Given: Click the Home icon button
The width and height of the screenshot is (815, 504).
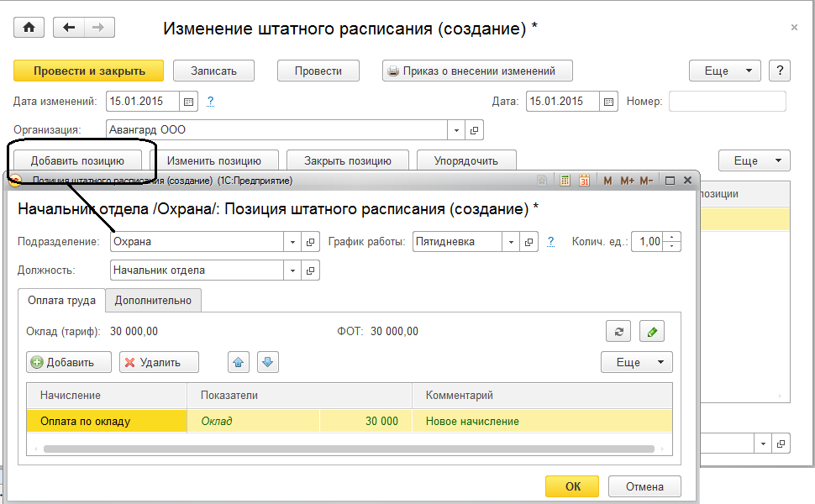Looking at the screenshot, I should (x=29, y=28).
